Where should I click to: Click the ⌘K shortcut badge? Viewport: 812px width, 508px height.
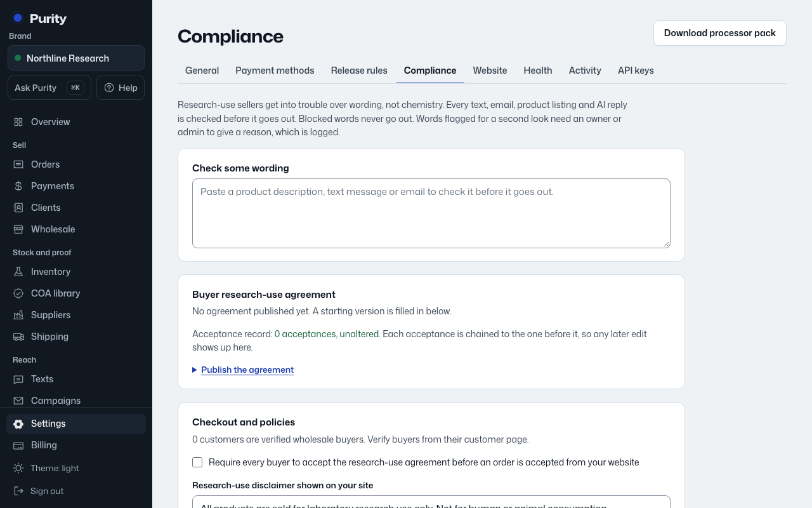point(75,88)
